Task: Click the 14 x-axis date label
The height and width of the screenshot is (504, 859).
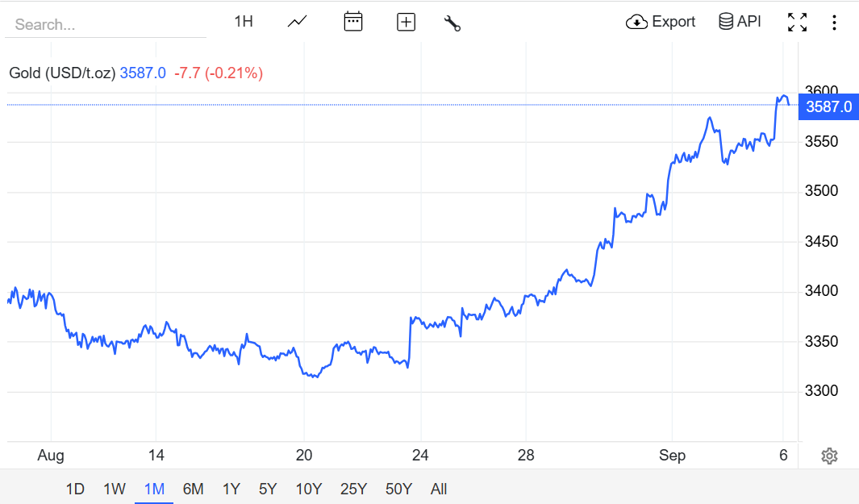Action: point(156,456)
